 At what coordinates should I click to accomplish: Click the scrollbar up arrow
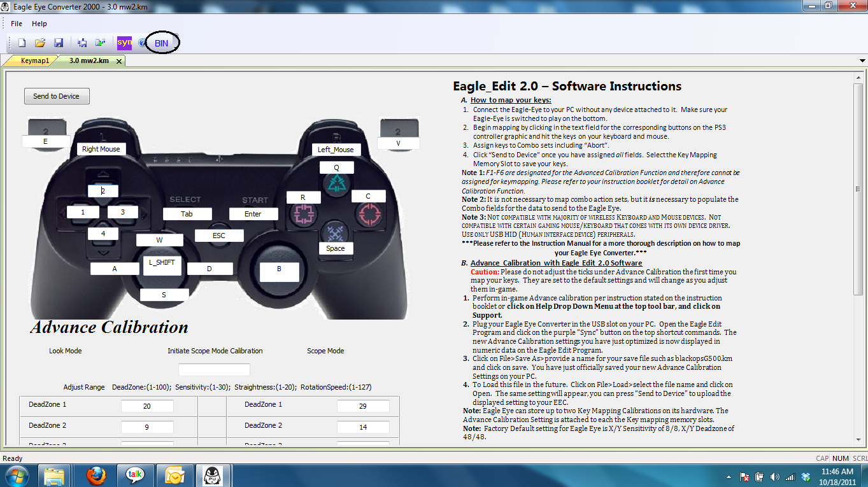[x=859, y=77]
